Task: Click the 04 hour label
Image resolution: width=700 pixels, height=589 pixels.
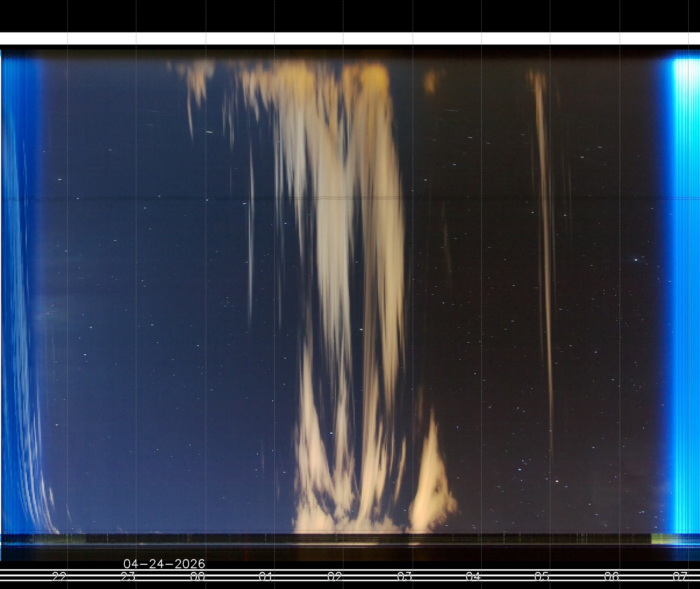Action: click(473, 577)
